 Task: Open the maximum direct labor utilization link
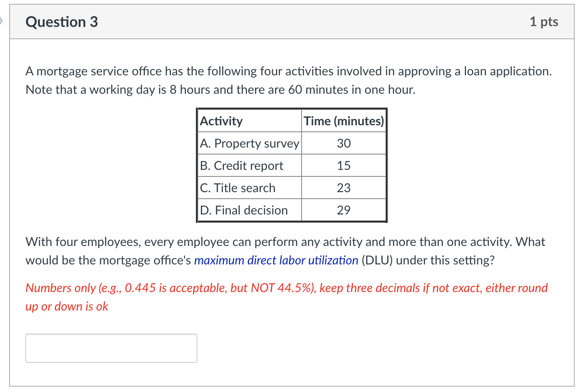point(275,260)
